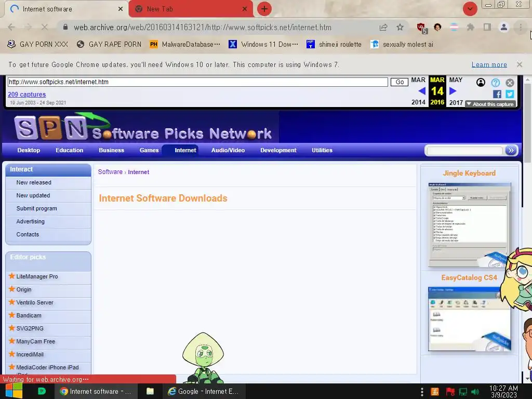Viewport: 532px width, 399px height.
Task: Open File Explorer from the taskbar
Action: pos(150,391)
